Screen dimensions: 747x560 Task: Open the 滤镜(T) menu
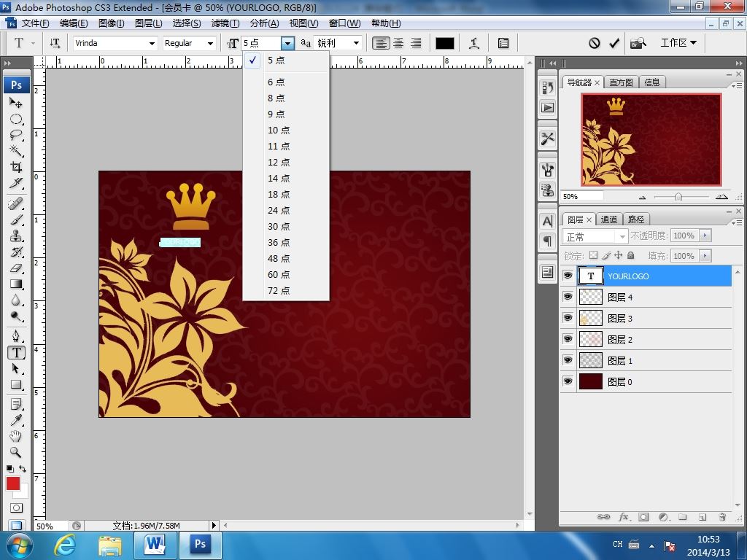(x=225, y=23)
